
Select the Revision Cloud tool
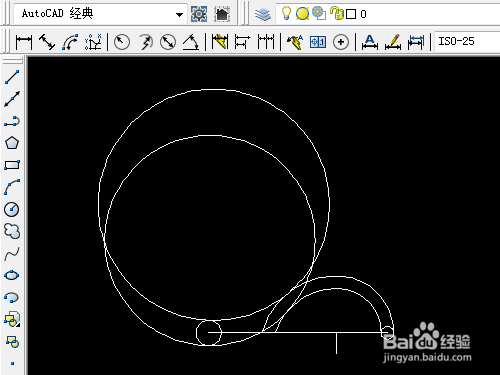click(12, 231)
